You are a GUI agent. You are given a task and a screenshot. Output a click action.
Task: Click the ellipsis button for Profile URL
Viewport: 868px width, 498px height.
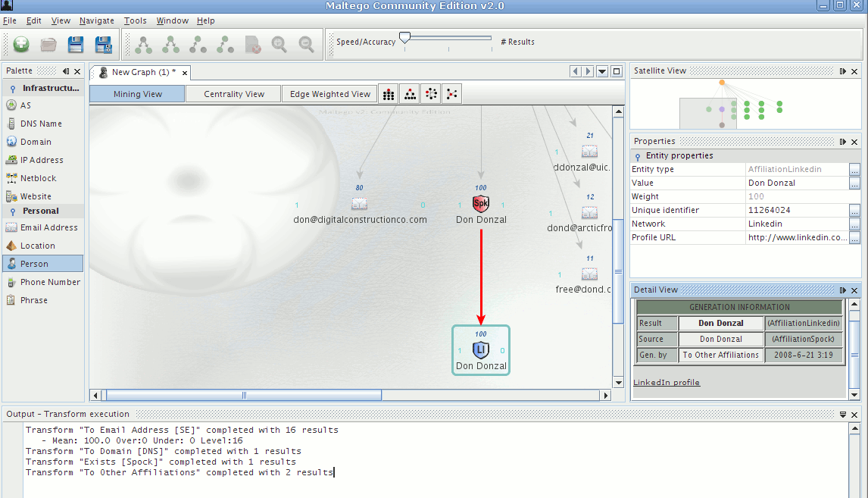pos(854,238)
